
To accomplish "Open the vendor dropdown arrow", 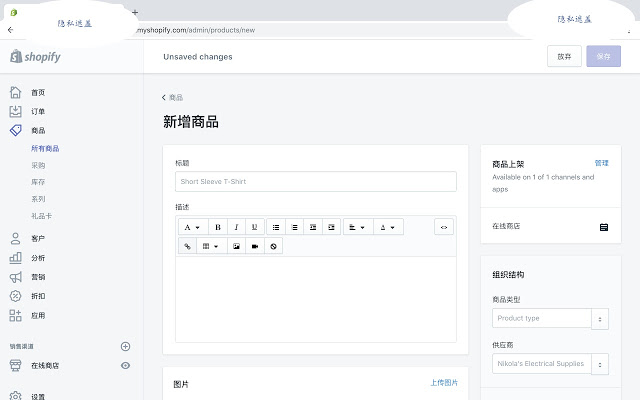I will point(600,364).
